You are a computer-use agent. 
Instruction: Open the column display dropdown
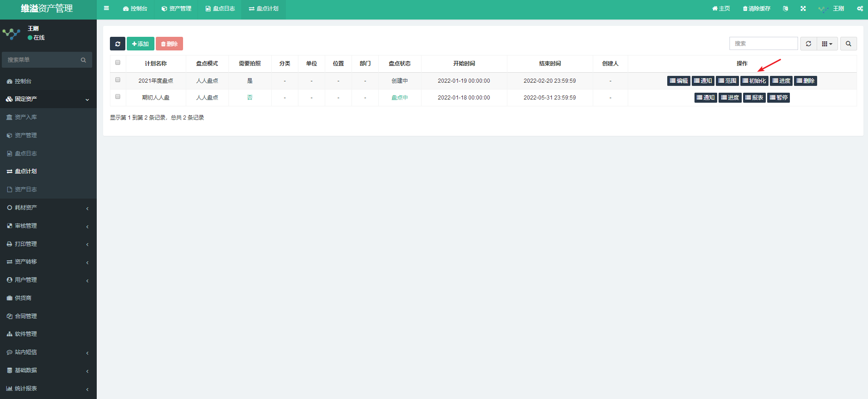(827, 44)
